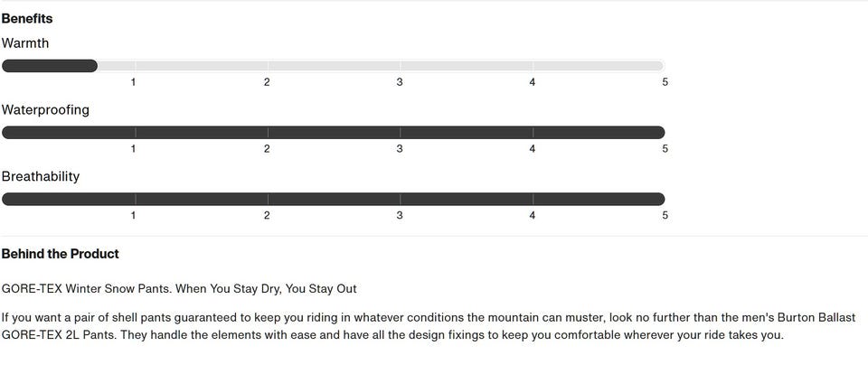This screenshot has width=868, height=365.
Task: Click tick label 5 under Breathability bar
Action: pos(665,216)
